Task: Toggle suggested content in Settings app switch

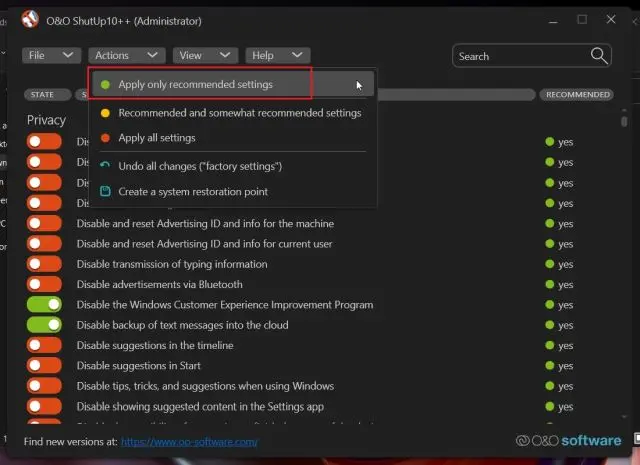Action: pyautogui.click(x=44, y=406)
